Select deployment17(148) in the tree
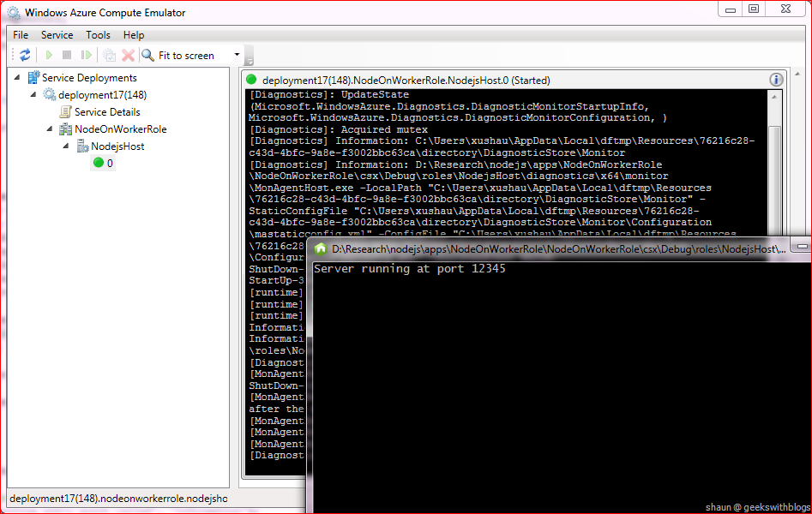 [x=103, y=95]
